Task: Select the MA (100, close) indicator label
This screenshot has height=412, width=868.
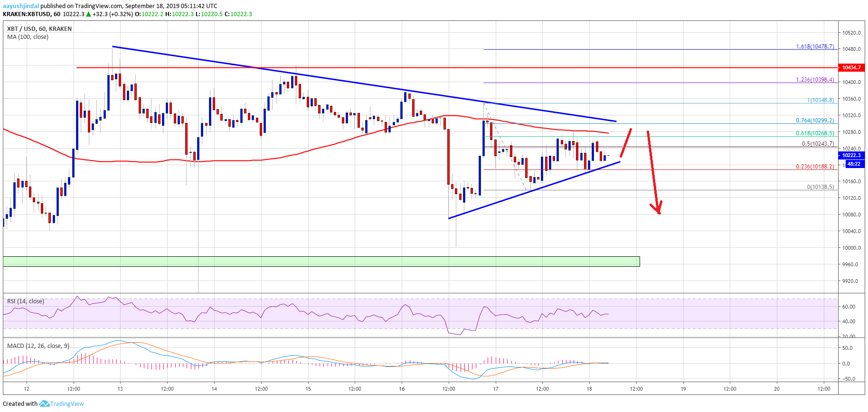Action: [28, 37]
